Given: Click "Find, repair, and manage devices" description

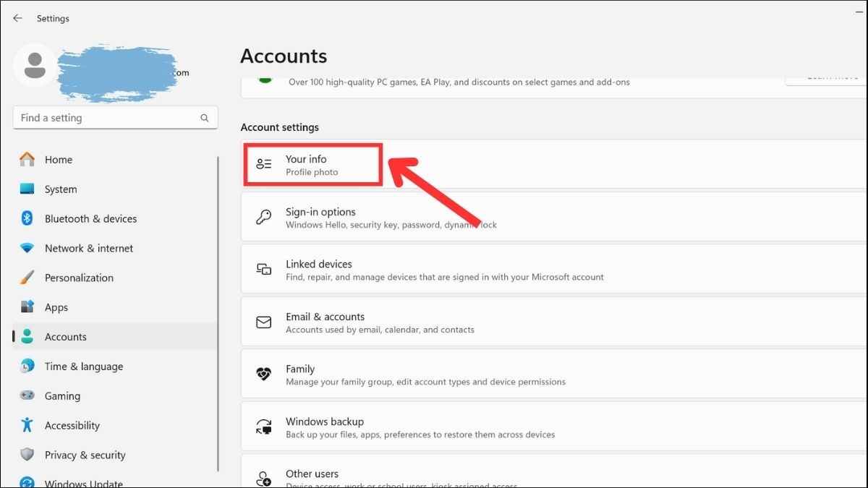Looking at the screenshot, I should pos(445,277).
